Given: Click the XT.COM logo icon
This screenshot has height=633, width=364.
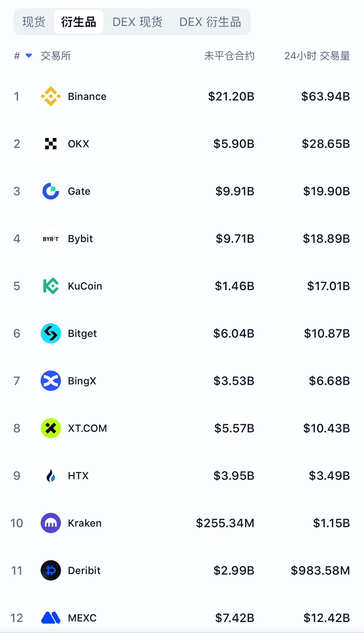Looking at the screenshot, I should click(x=51, y=428).
